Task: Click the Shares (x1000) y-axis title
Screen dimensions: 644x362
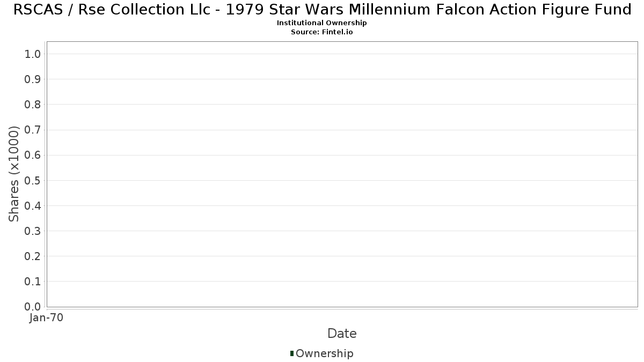Action: coord(14,174)
